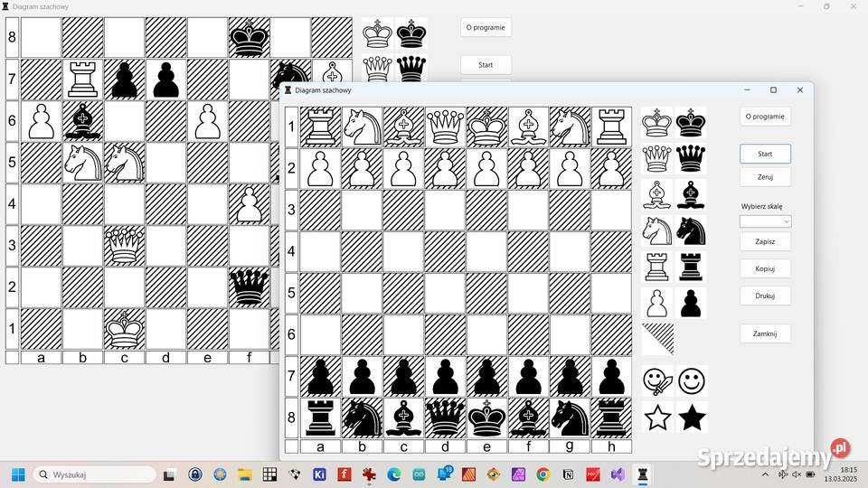Click white knight on c5 in back board
Image resolution: width=868 pixels, height=488 pixels.
pos(125,162)
